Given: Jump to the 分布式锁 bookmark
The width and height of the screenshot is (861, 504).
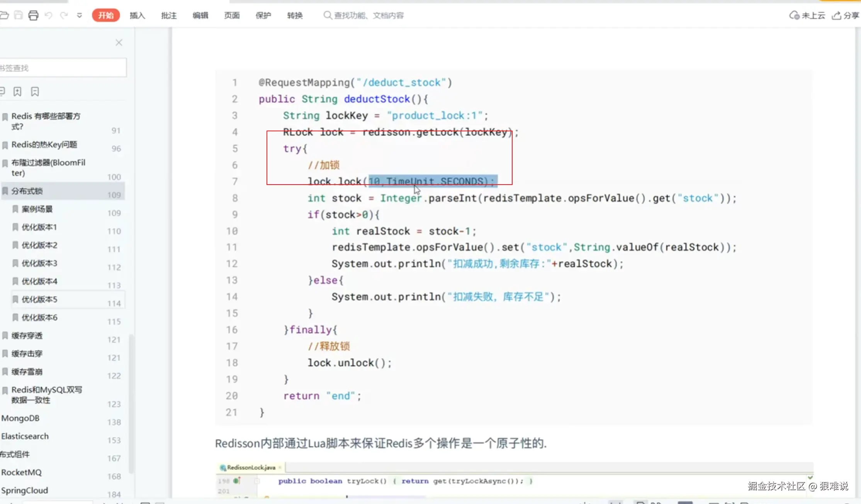Looking at the screenshot, I should [x=27, y=191].
